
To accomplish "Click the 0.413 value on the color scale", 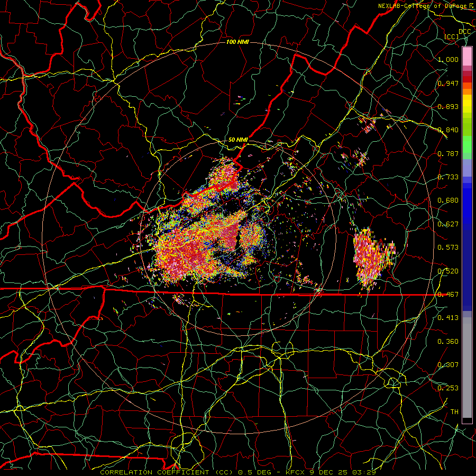I will click(x=448, y=318).
